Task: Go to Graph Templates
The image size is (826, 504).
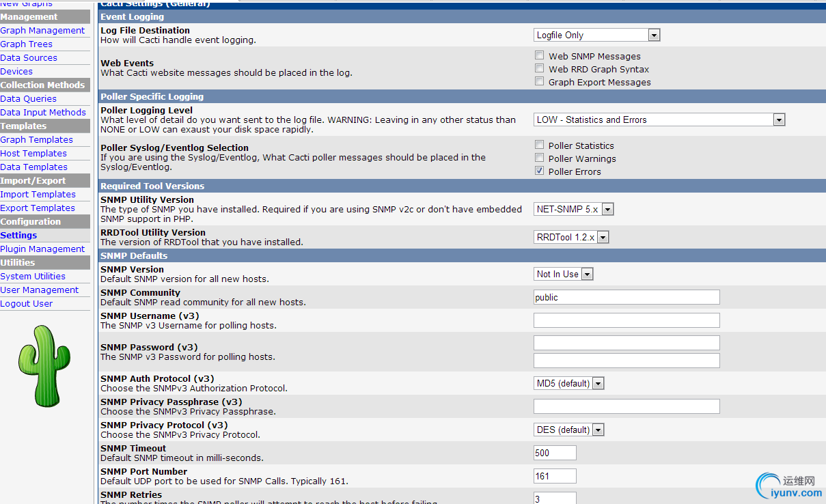Action: pos(37,139)
